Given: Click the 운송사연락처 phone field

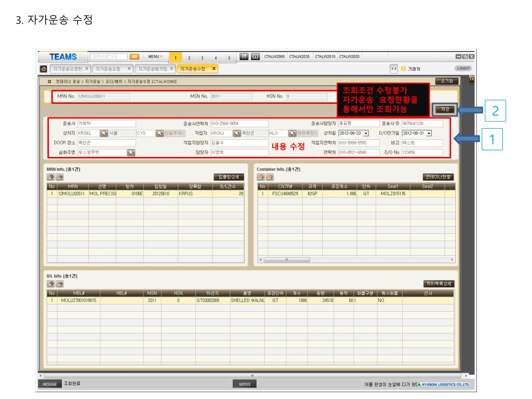Looking at the screenshot, I should (x=239, y=124).
